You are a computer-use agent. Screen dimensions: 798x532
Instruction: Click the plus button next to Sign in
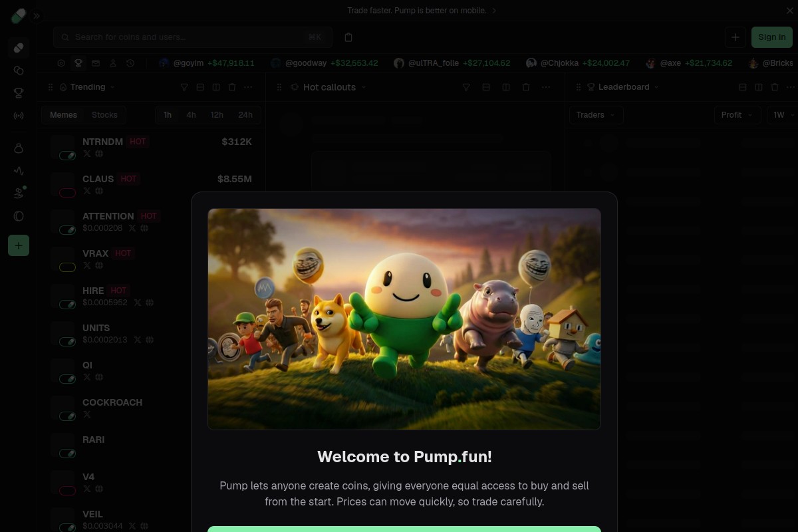[735, 37]
